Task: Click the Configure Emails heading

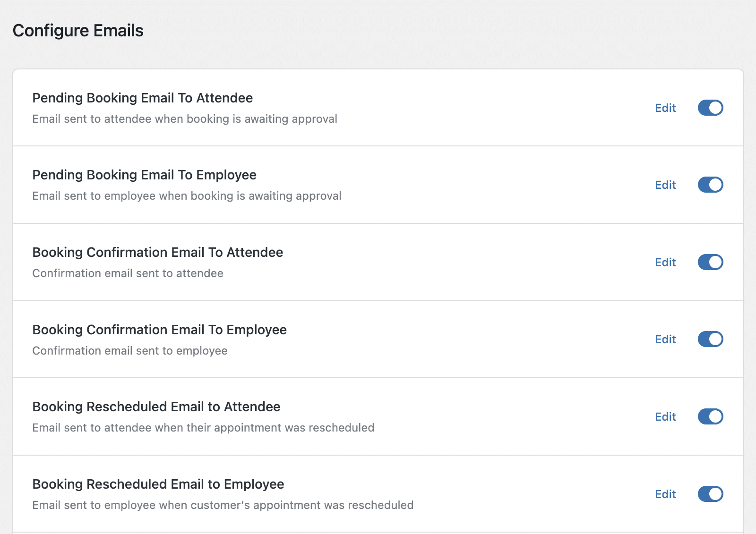Action: tap(78, 30)
